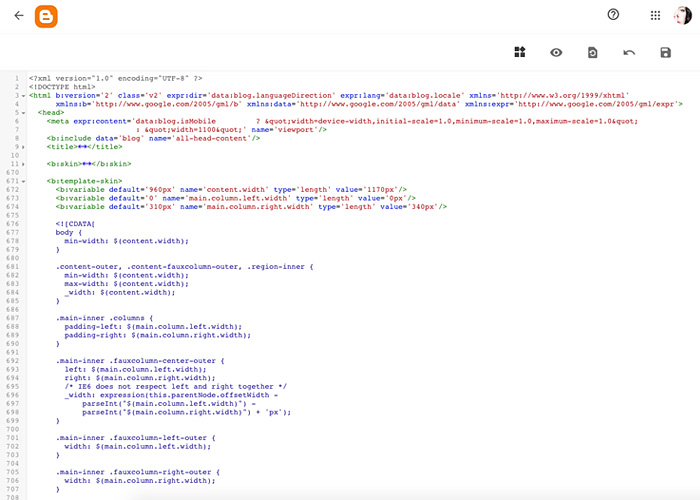Screen dimensions: 700x500
Task: Click the 'body {' selector line
Action: click(x=69, y=233)
